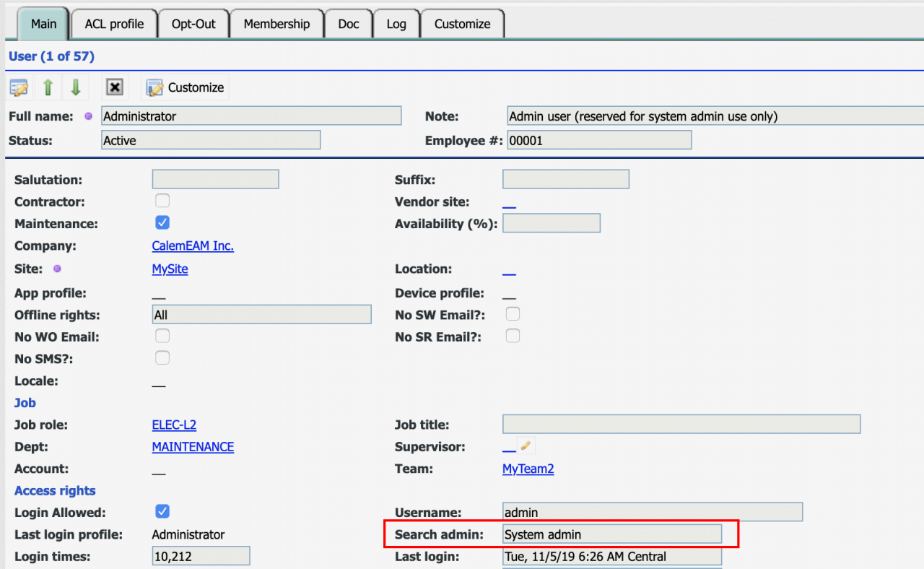Click the Job title input field
This screenshot has height=569, width=924.
pyautogui.click(x=681, y=425)
